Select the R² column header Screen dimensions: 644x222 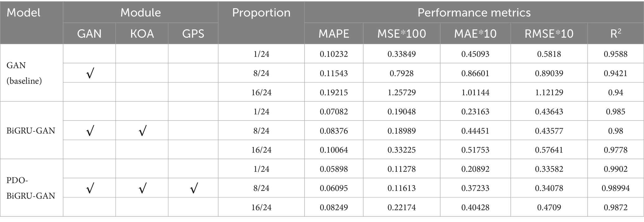click(615, 34)
